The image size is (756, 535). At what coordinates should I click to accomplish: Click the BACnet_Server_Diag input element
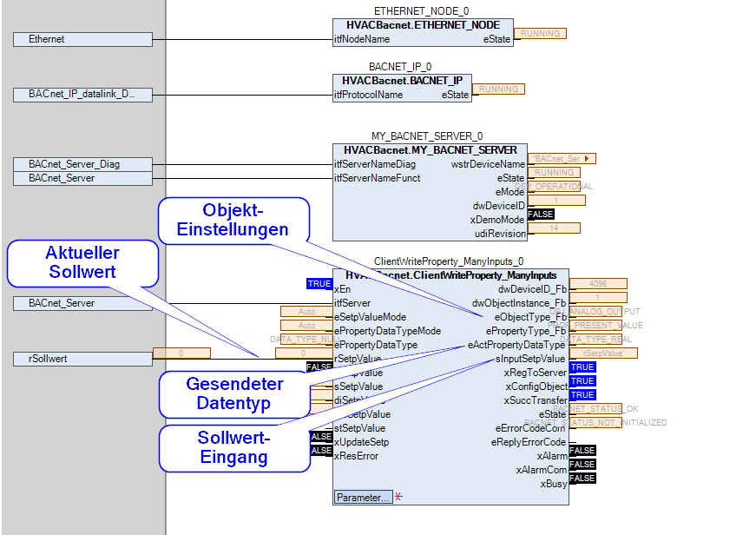click(x=82, y=164)
